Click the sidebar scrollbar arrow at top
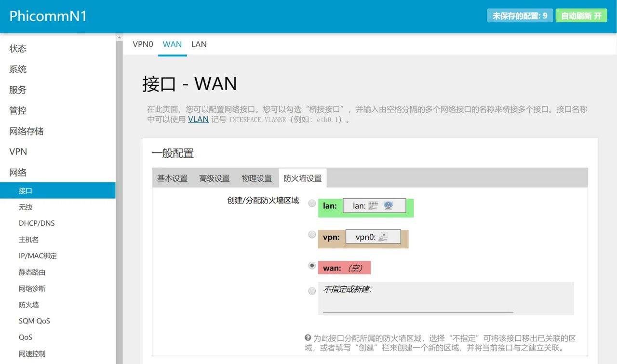This screenshot has height=364, width=617. pos(119,37)
